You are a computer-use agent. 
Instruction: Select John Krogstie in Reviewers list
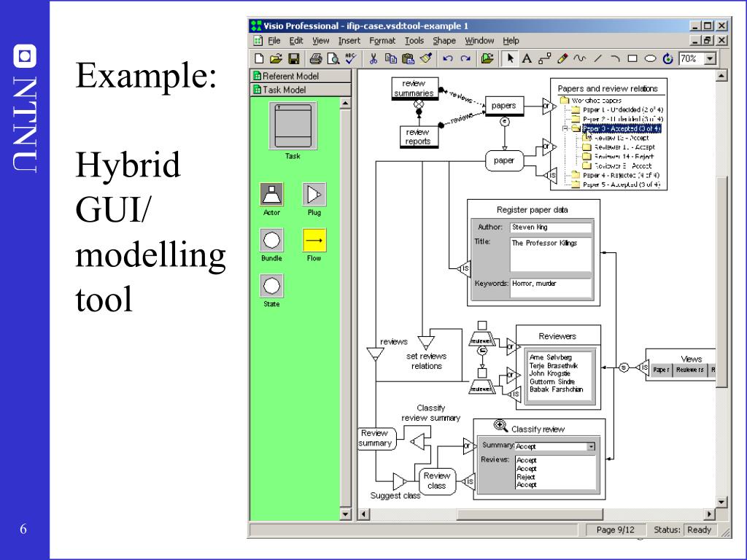[549, 373]
